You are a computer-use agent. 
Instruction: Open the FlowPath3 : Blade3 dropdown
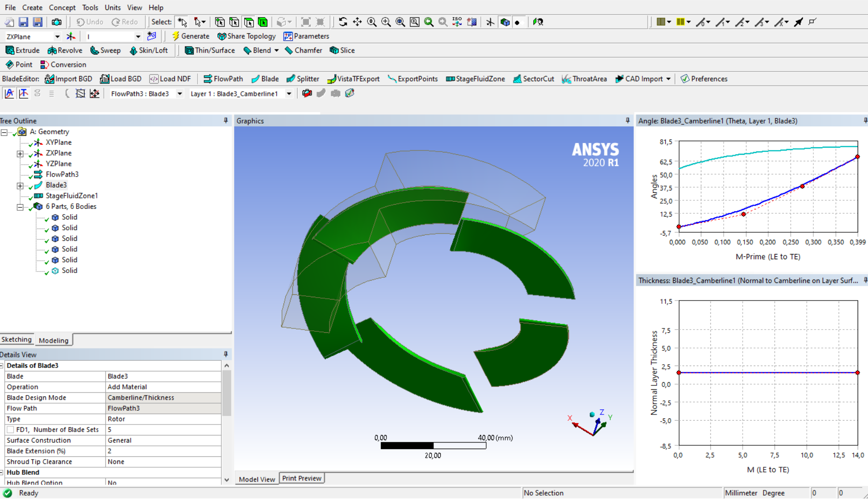179,94
